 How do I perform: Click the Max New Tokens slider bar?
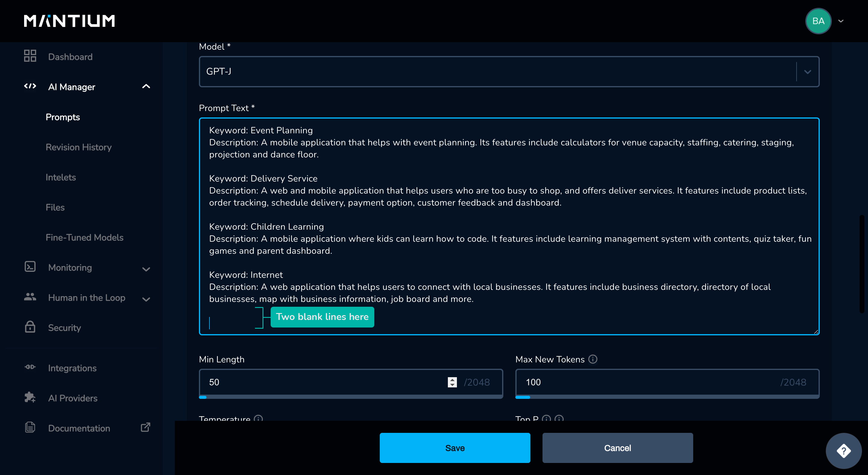tap(667, 397)
